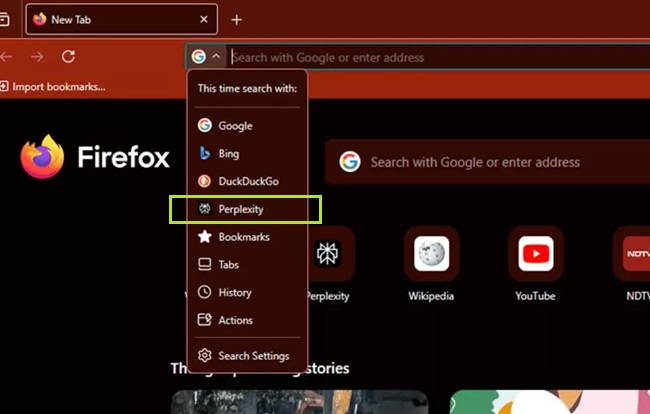Close the New Tab tab

204,19
